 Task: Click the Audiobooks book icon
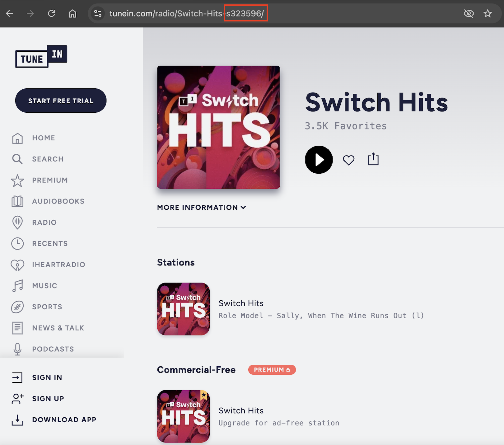pos(17,201)
